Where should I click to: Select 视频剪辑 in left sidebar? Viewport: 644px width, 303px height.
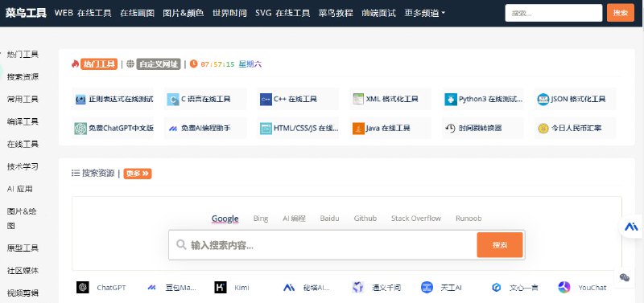[23, 293]
